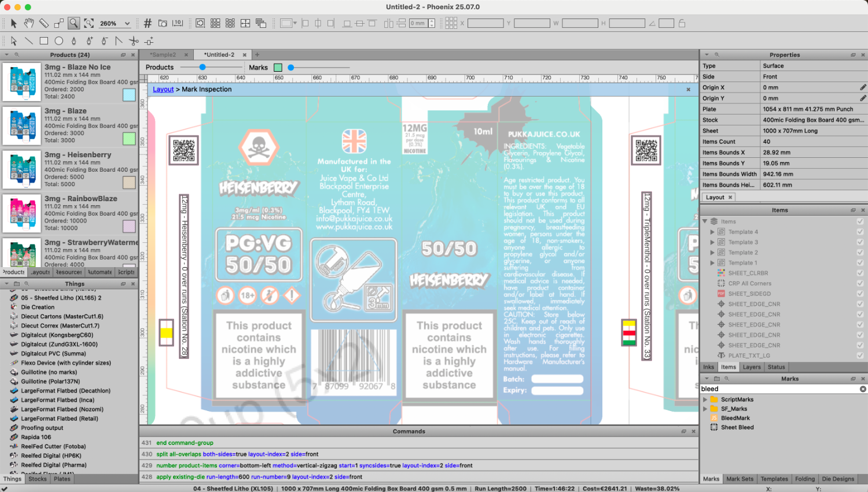The width and height of the screenshot is (868, 492).
Task: Click the Line drawing tool
Action: tap(28, 41)
